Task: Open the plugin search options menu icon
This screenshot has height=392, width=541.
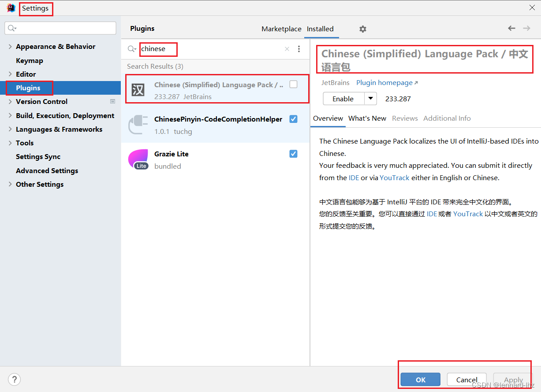Action: tap(299, 49)
